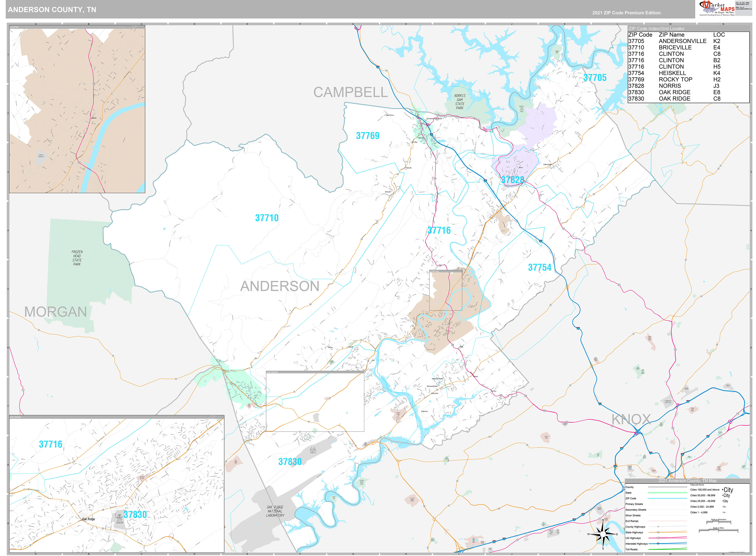Click the Market Maps logo

point(717,8)
